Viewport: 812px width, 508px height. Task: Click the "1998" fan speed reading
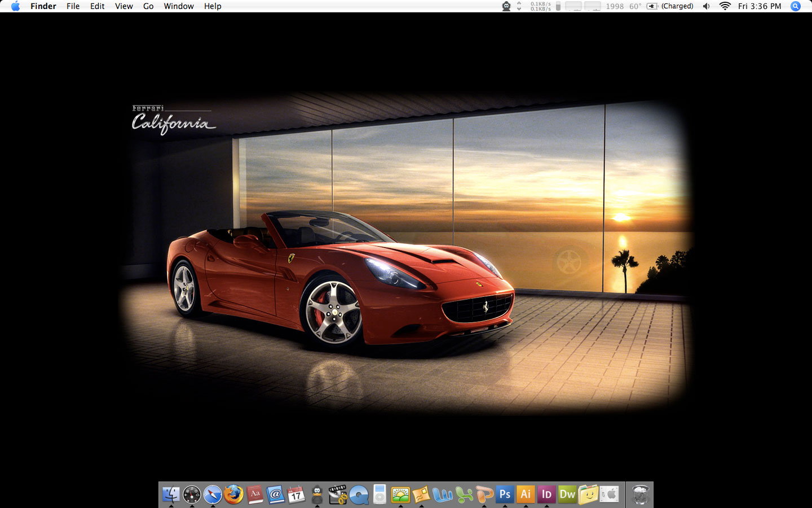(615, 6)
